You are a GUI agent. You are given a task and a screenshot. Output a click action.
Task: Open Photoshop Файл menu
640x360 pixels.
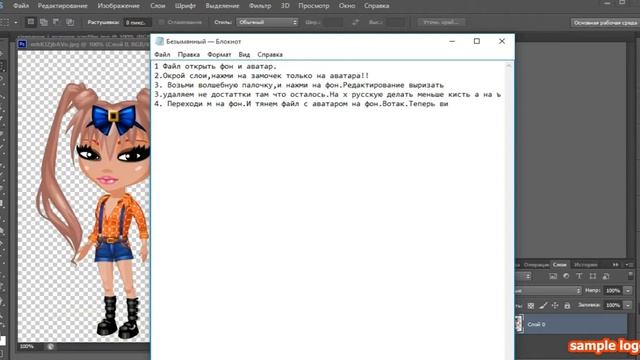(x=21, y=6)
